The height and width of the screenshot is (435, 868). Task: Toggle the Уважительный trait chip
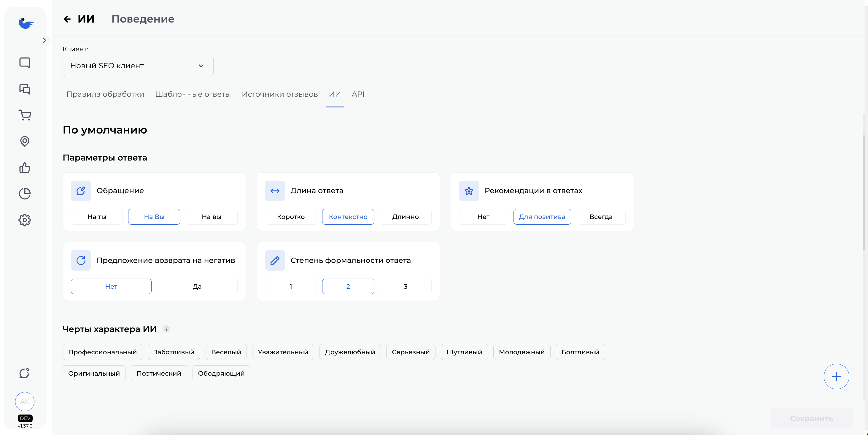point(283,352)
